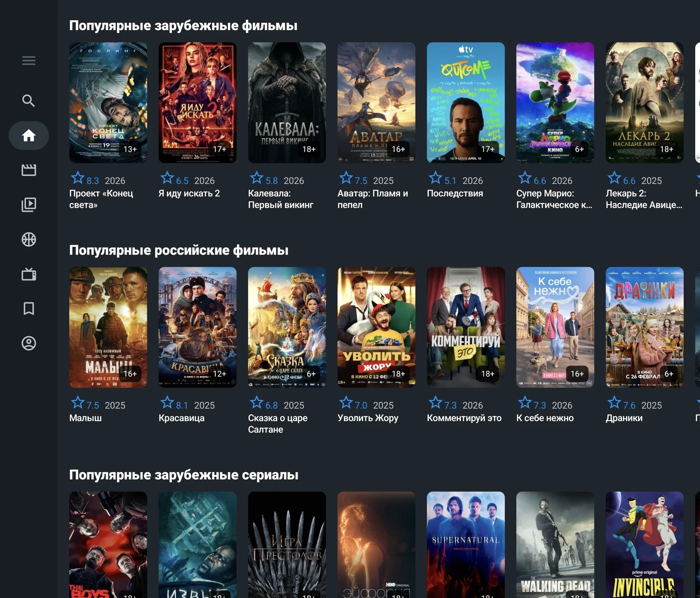Image resolution: width=700 pixels, height=598 pixels.
Task: Open the Супер Марио poster
Action: 555,102
